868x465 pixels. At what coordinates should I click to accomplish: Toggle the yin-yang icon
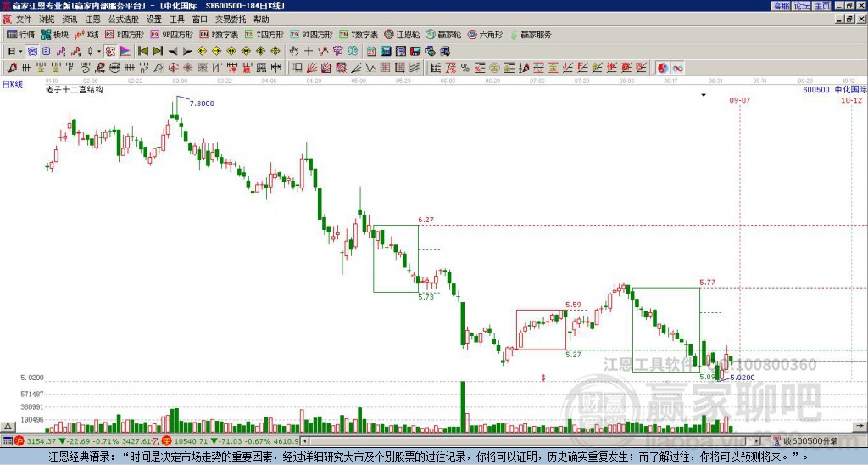click(x=663, y=68)
